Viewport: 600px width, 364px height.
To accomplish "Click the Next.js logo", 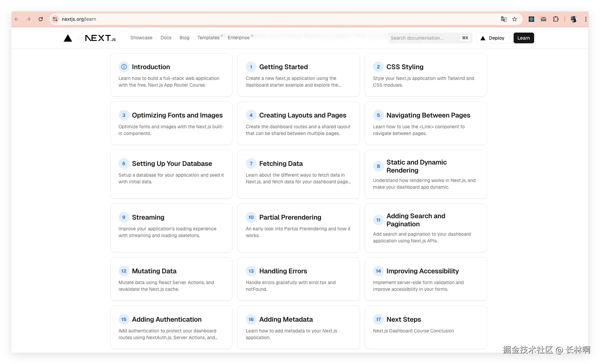I will (x=100, y=38).
